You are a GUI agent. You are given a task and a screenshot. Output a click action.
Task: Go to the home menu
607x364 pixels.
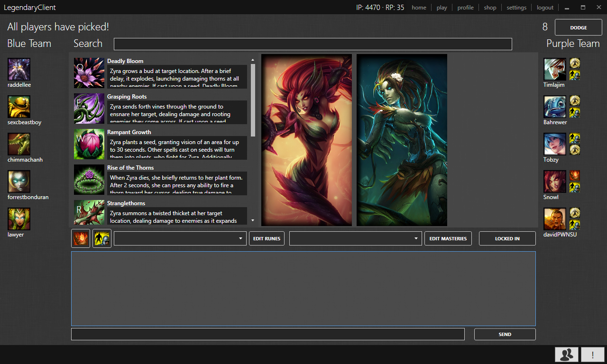(x=419, y=8)
